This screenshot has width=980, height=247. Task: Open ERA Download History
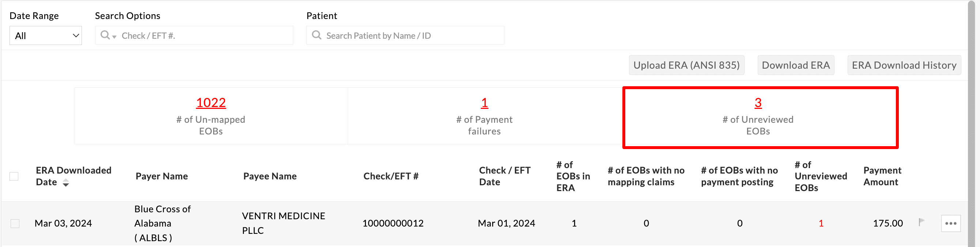[904, 65]
